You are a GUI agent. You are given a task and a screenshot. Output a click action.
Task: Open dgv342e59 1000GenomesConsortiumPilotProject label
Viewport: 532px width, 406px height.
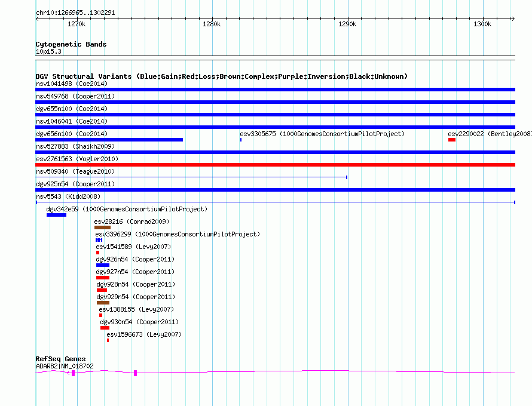[127, 209]
